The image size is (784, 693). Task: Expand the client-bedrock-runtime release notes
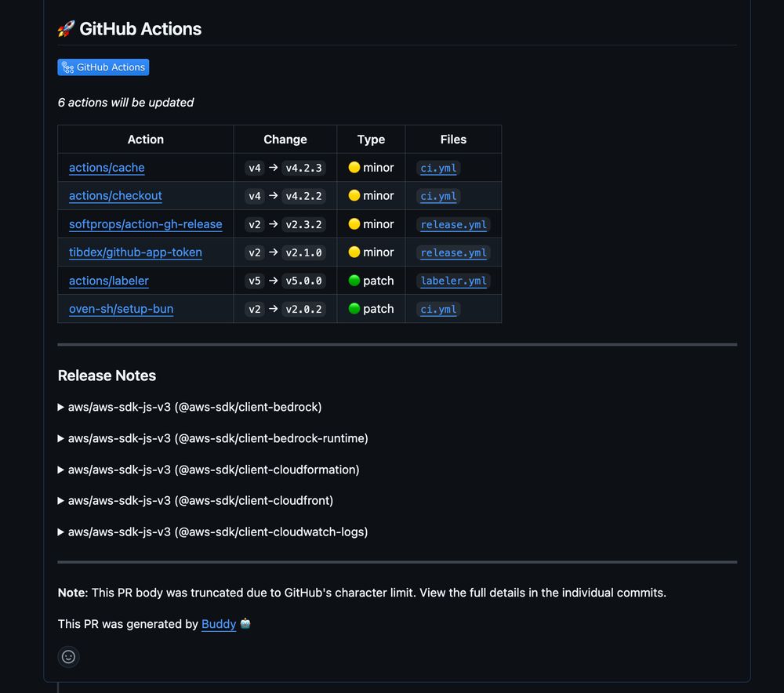tap(213, 438)
